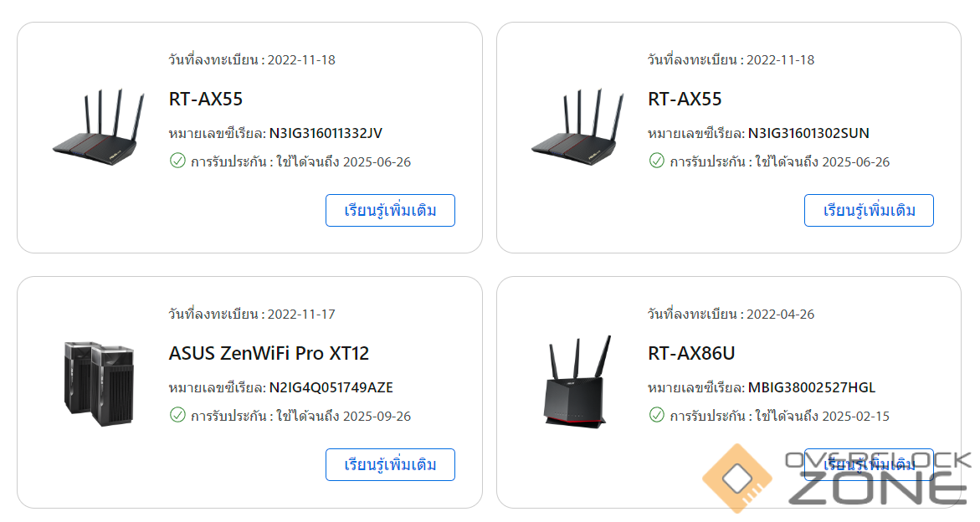Click the RT-AX55 router image in second card
Screen dimensions: 980x522
577,127
